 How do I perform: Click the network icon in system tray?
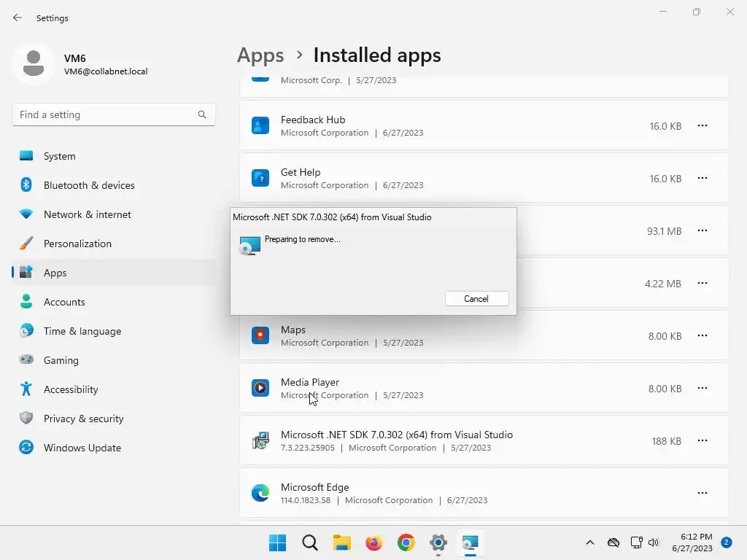tap(636, 542)
